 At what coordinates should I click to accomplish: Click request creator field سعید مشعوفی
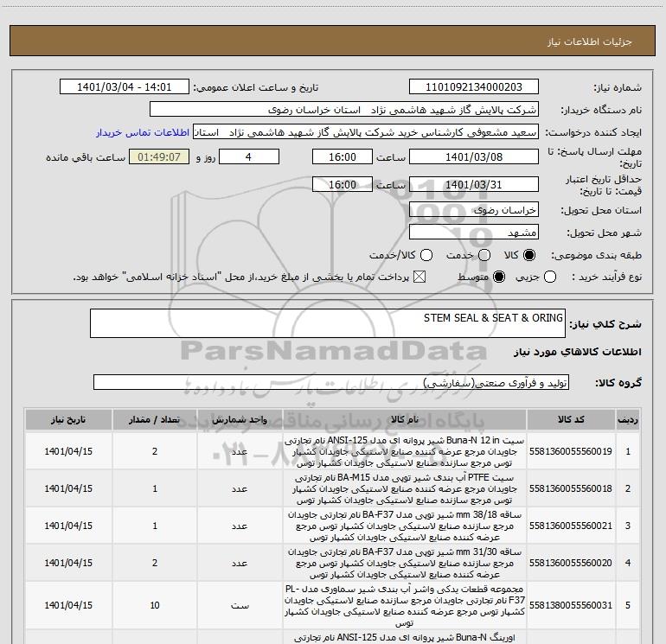pyautogui.click(x=366, y=131)
